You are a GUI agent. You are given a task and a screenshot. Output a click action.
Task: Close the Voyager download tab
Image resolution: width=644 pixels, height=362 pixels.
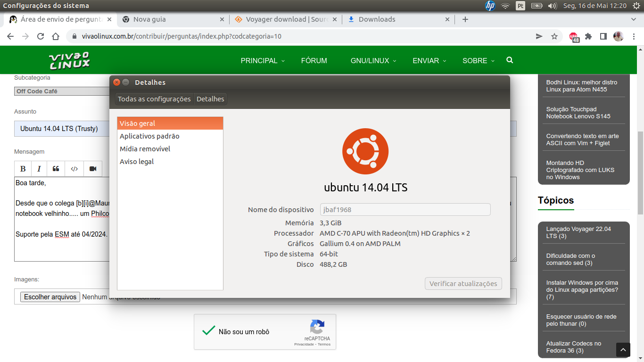335,19
